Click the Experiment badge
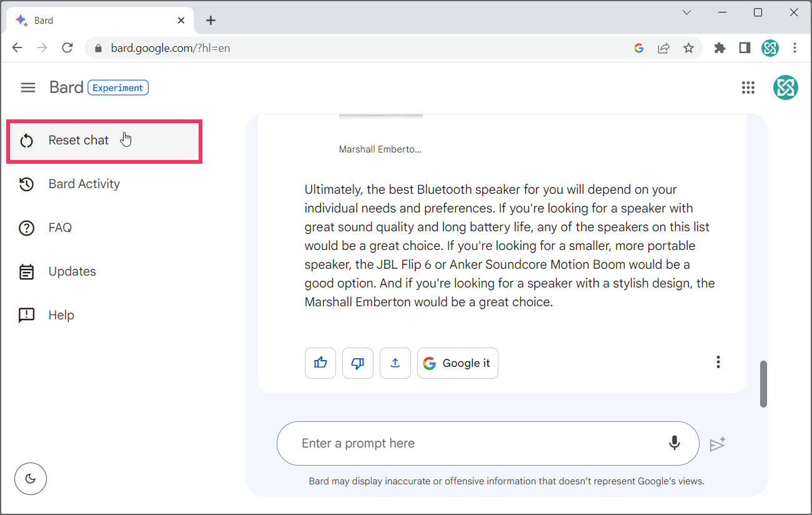Image resolution: width=812 pixels, height=515 pixels. click(118, 87)
